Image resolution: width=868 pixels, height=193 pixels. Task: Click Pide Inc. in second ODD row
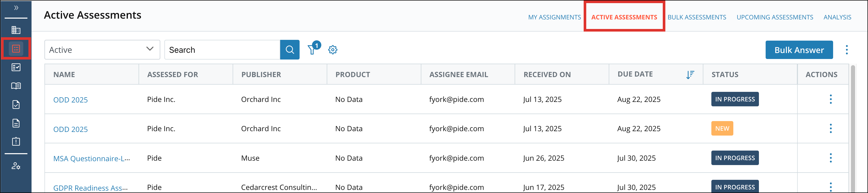coord(161,129)
